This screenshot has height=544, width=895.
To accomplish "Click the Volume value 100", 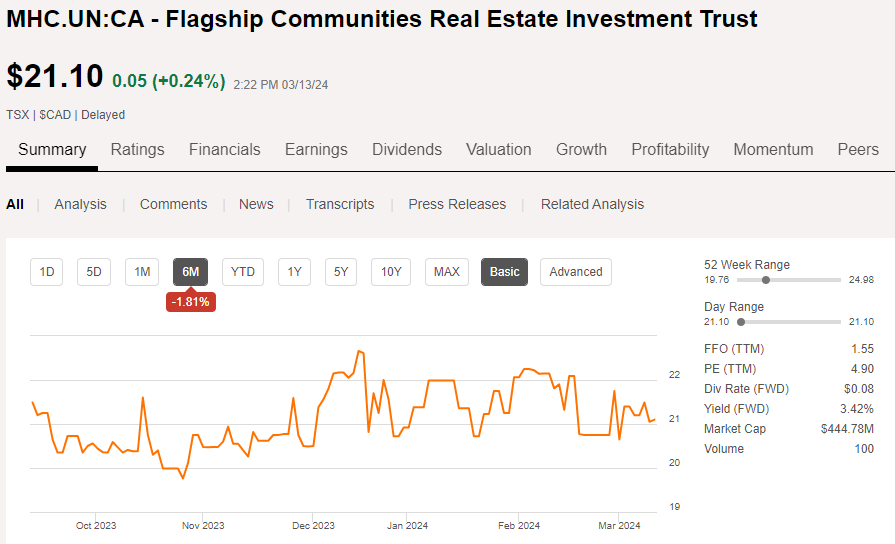I will coord(864,449).
